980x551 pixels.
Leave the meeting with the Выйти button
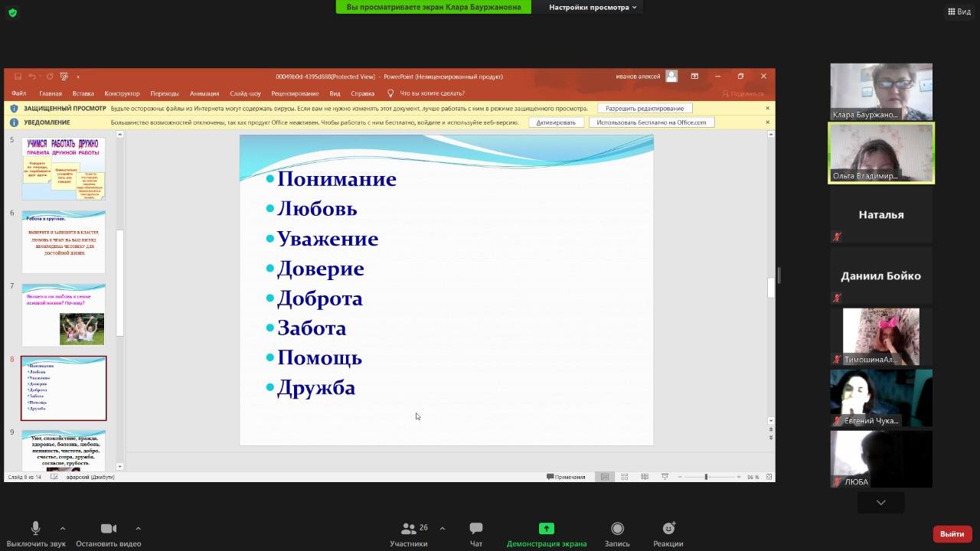(x=952, y=533)
